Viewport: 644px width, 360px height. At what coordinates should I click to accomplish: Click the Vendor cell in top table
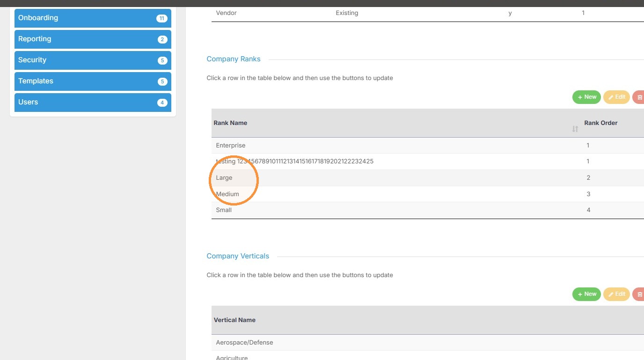[227, 13]
